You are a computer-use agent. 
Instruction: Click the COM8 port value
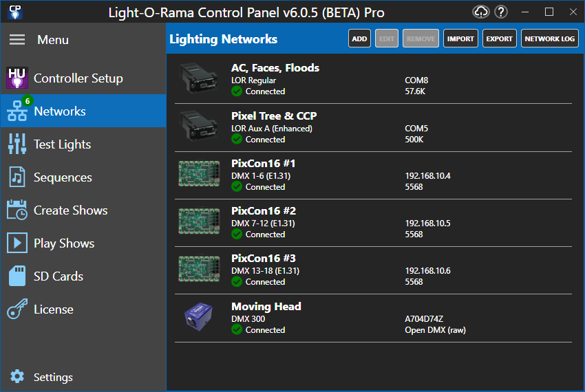click(x=416, y=80)
